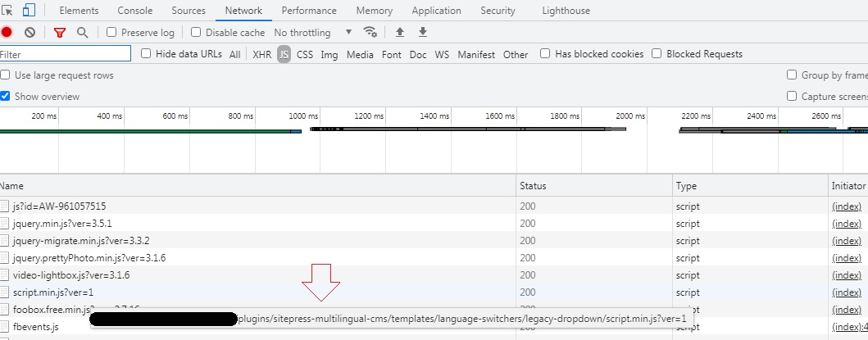Select the Network tab
This screenshot has width=868, height=340.
243,11
